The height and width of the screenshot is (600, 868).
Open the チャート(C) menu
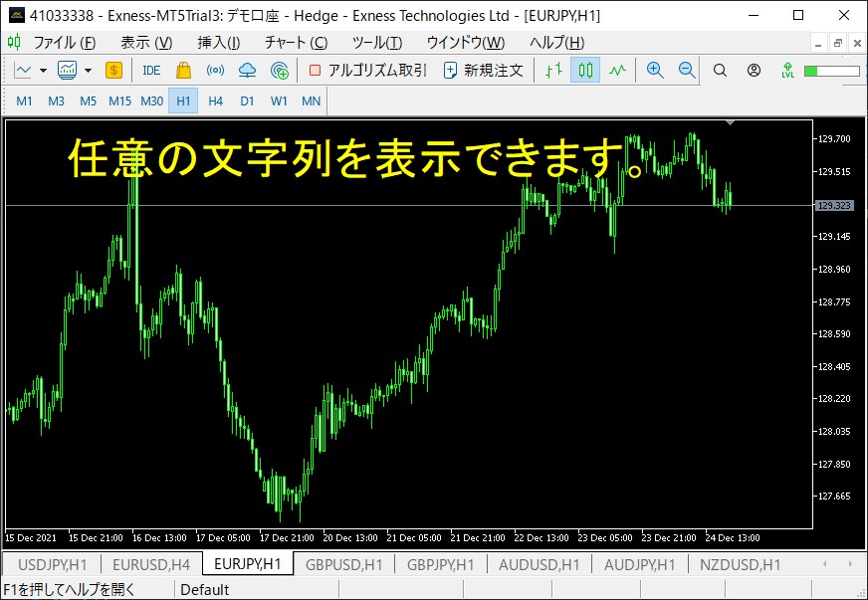(297, 43)
